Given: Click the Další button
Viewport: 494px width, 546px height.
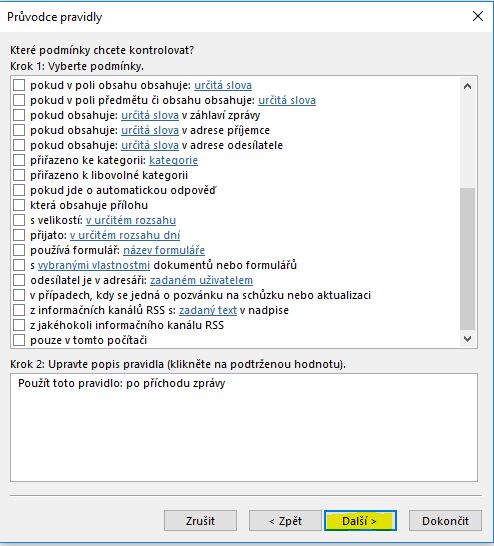Looking at the screenshot, I should coord(360,521).
